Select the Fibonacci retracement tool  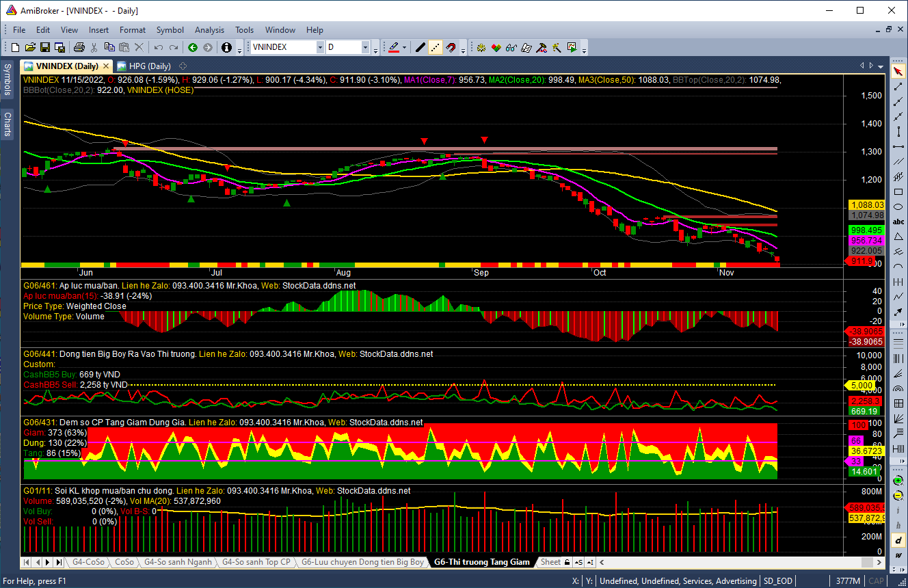[x=898, y=343]
